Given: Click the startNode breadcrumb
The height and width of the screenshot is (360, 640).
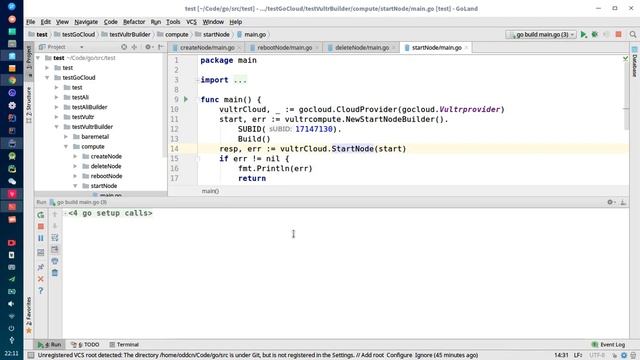Looking at the screenshot, I should pyautogui.click(x=212, y=35).
